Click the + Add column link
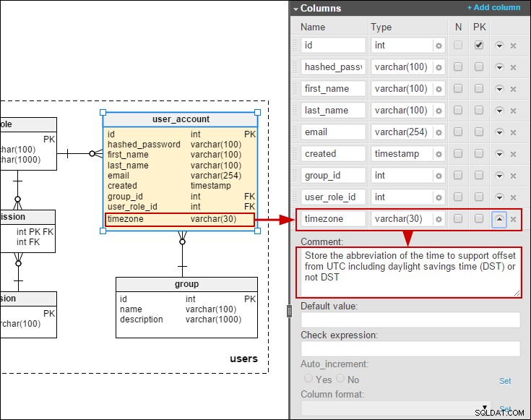Viewport: 531px width, 420px height. click(x=493, y=7)
